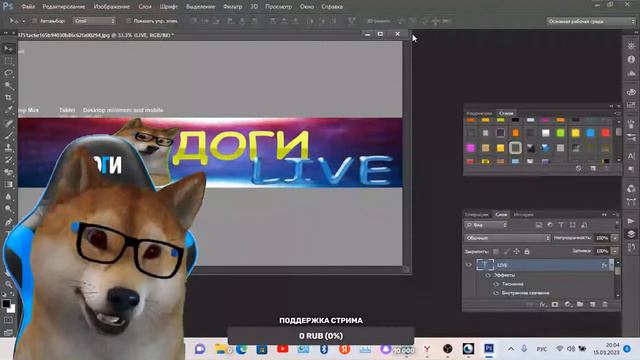Toggle Quick Mask mode icon
The height and width of the screenshot is (360, 640).
[x=9, y=320]
